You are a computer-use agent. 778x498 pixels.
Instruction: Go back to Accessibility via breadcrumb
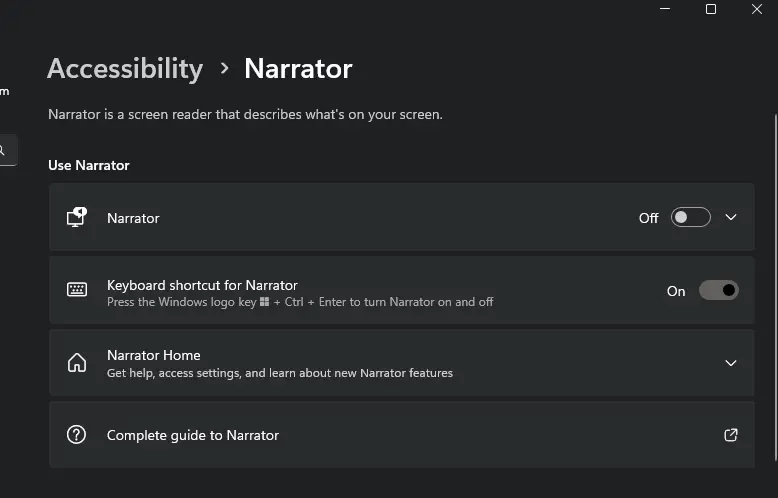124,68
